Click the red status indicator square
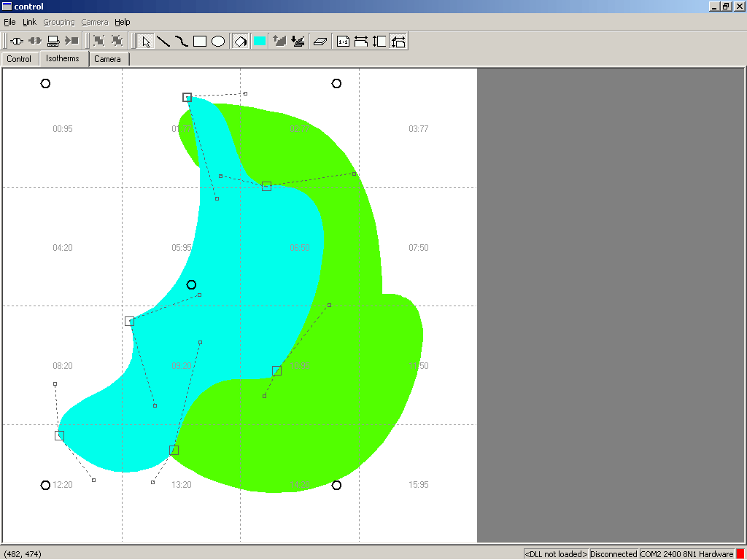This screenshot has height=560, width=747. (740, 554)
